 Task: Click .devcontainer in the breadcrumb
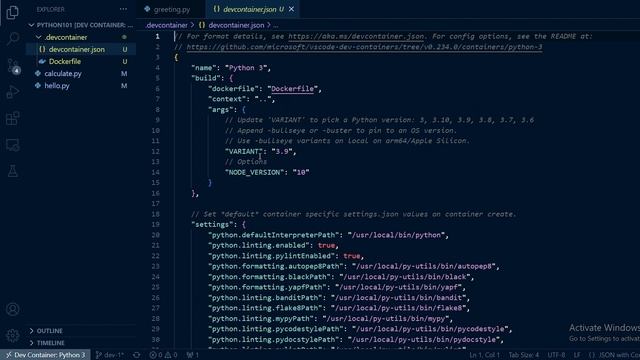167,25
